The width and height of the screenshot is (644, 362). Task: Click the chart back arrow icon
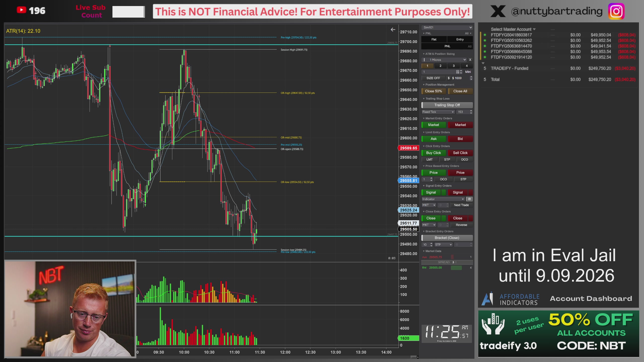click(393, 30)
